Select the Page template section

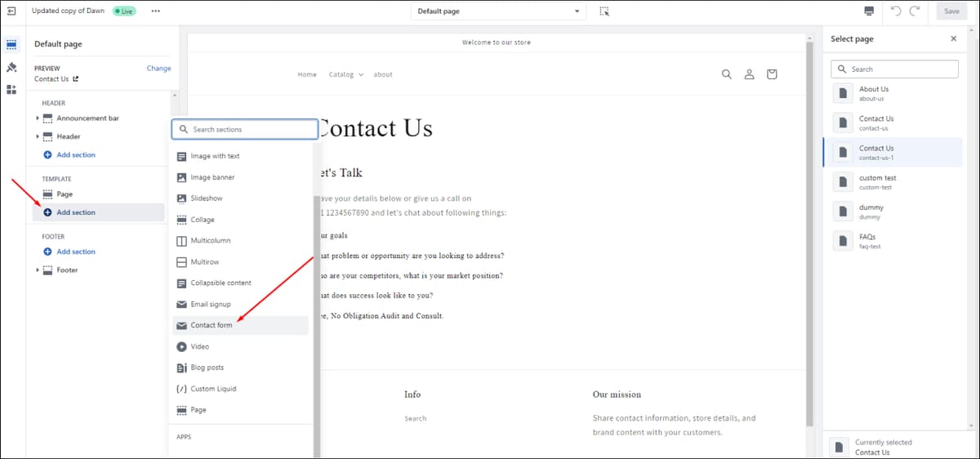(65, 194)
